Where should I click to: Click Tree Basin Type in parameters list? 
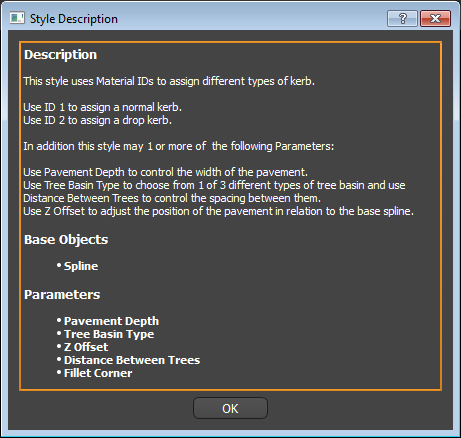(x=109, y=334)
